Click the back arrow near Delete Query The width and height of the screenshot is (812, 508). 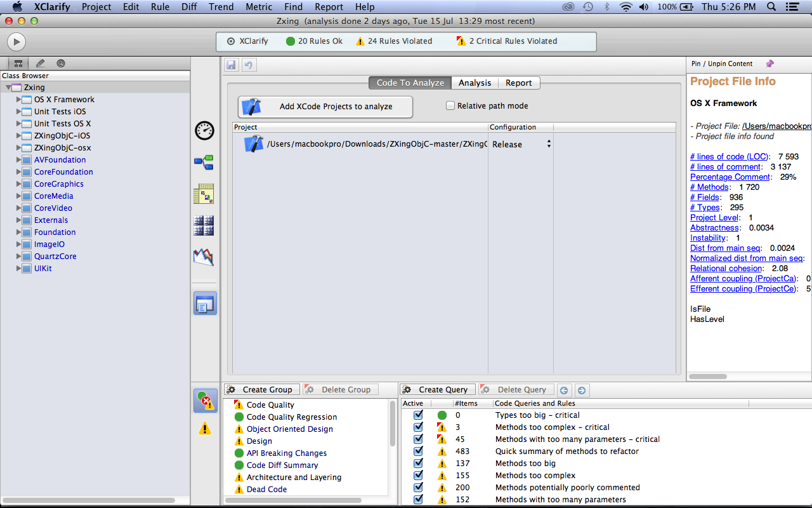564,390
